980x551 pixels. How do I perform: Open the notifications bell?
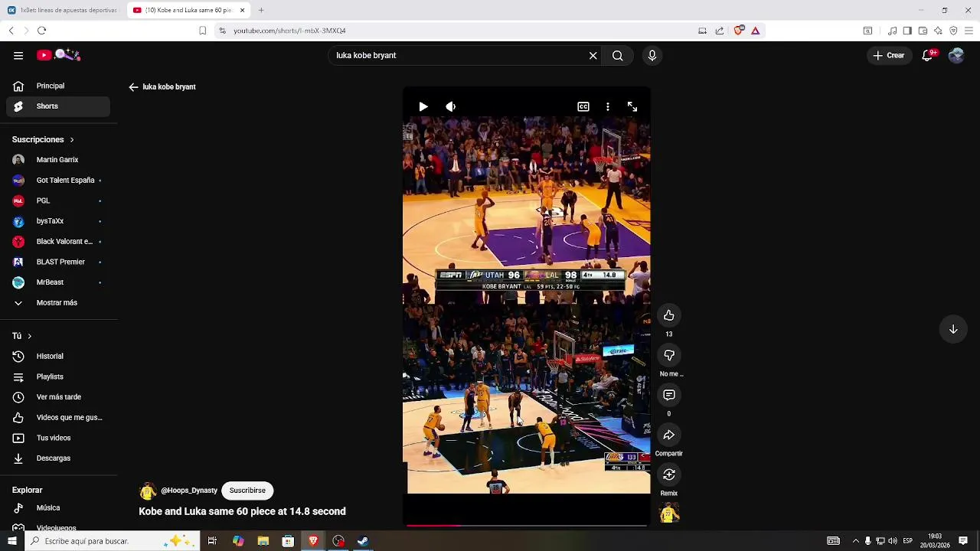(x=928, y=55)
